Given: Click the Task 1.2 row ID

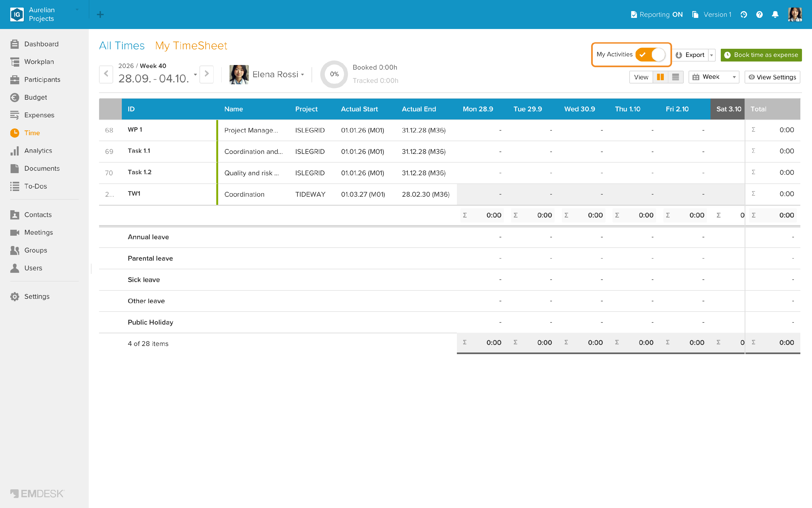Looking at the screenshot, I should click(x=140, y=172).
